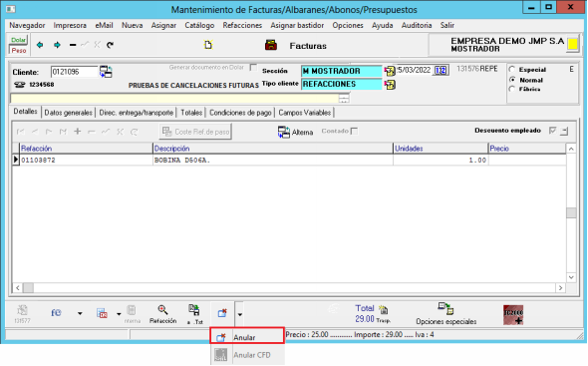Viewport: 588px width, 366px height.
Task: Open the Navegador menu
Action: (27, 25)
